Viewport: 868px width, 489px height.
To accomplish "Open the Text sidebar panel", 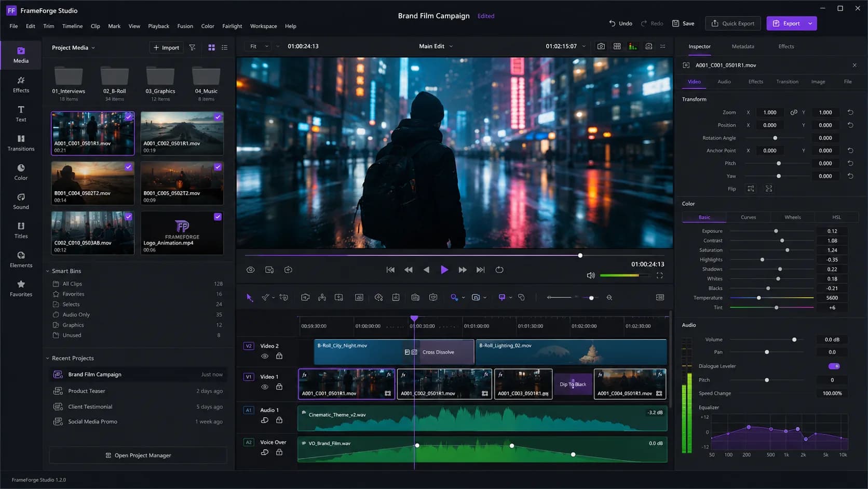I will (21, 113).
